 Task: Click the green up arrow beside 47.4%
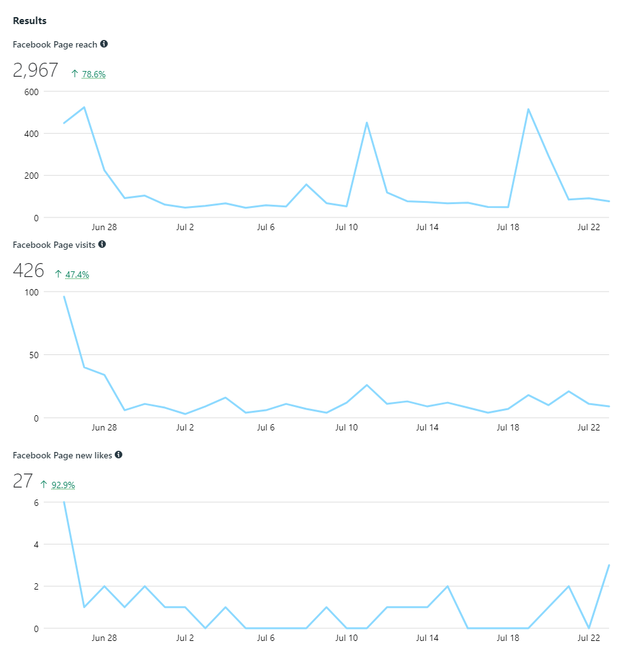(x=58, y=275)
